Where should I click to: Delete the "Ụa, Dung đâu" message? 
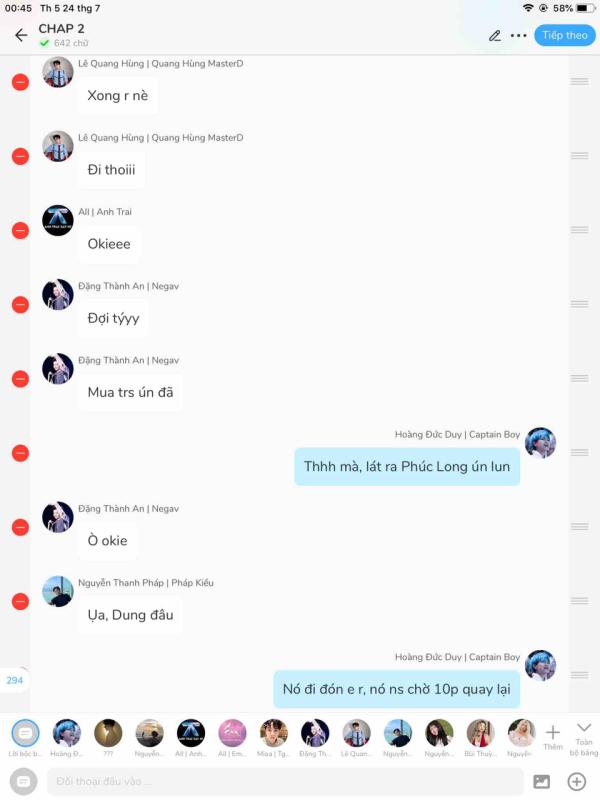click(x=20, y=602)
